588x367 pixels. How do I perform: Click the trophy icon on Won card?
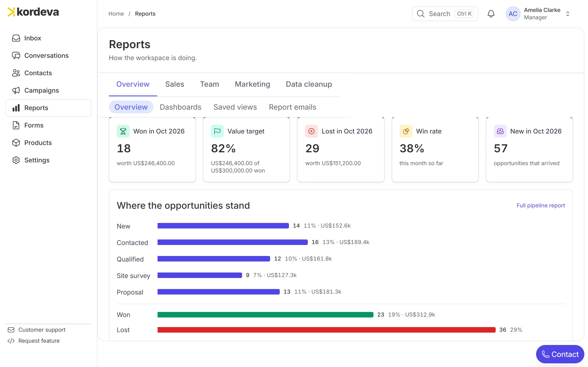(x=123, y=131)
